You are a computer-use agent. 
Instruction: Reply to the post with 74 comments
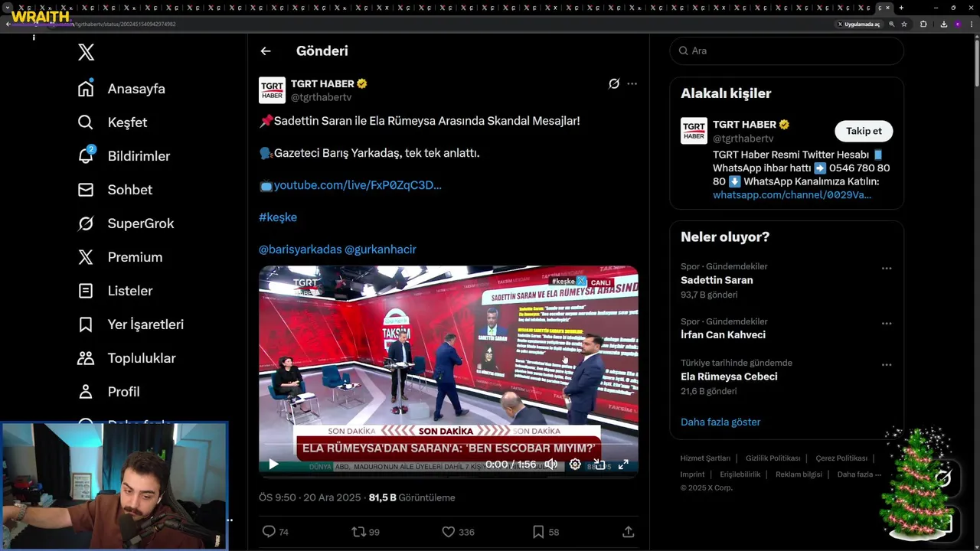click(275, 532)
